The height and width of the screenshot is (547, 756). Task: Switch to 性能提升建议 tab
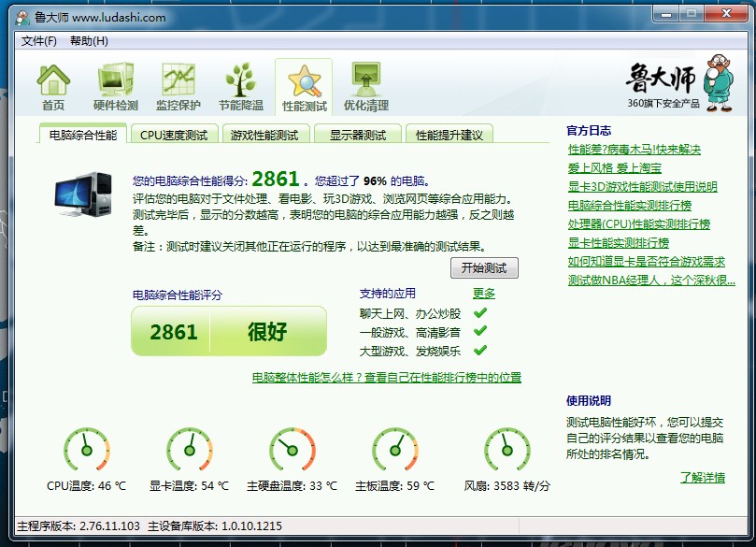click(449, 135)
